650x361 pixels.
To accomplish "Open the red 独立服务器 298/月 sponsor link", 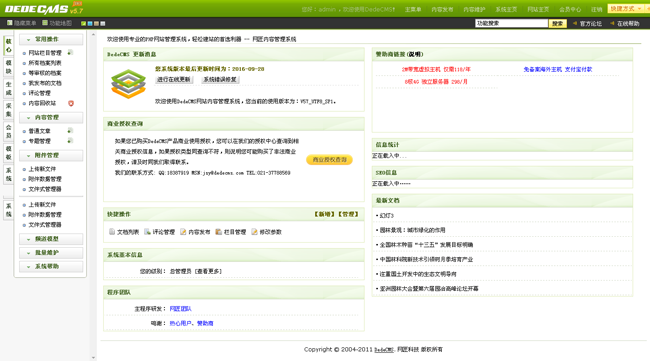I will coord(436,82).
